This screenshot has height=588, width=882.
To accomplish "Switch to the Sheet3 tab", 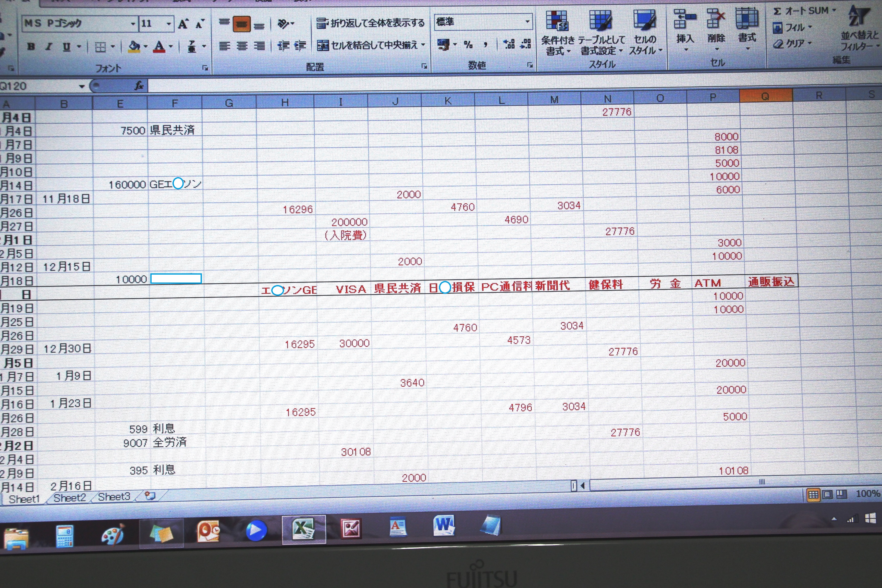I will pyautogui.click(x=114, y=496).
